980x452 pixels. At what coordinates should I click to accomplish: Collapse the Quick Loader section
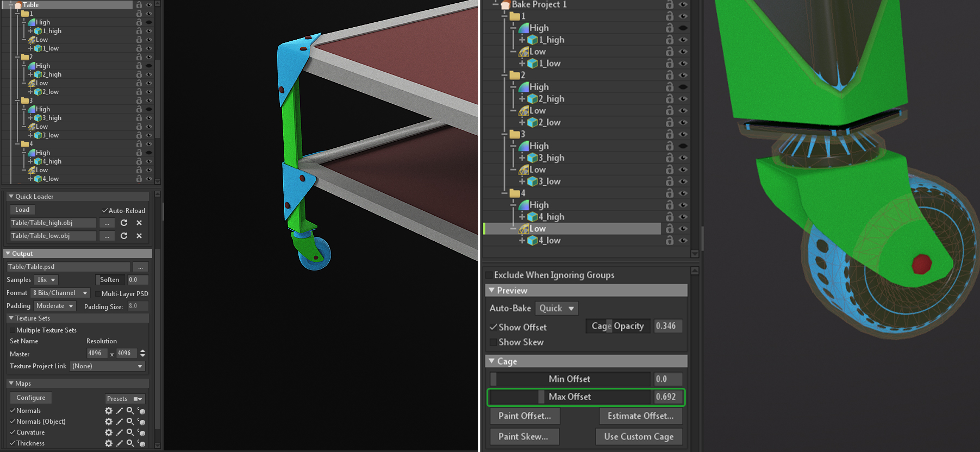[11, 197]
